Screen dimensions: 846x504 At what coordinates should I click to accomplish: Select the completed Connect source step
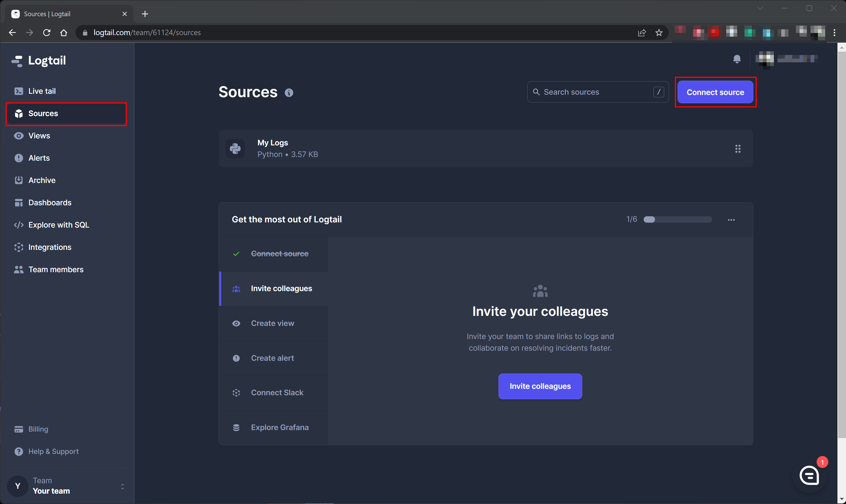[x=279, y=254]
